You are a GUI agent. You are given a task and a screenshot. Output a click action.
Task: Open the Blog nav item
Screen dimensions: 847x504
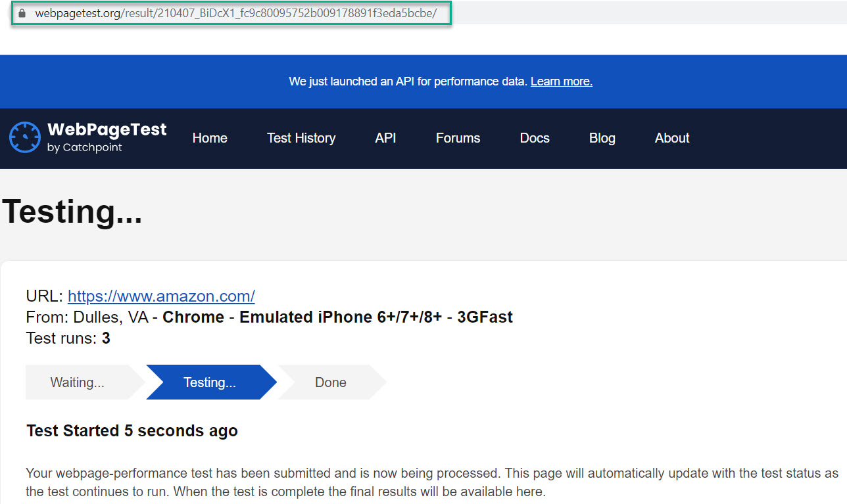click(x=602, y=138)
